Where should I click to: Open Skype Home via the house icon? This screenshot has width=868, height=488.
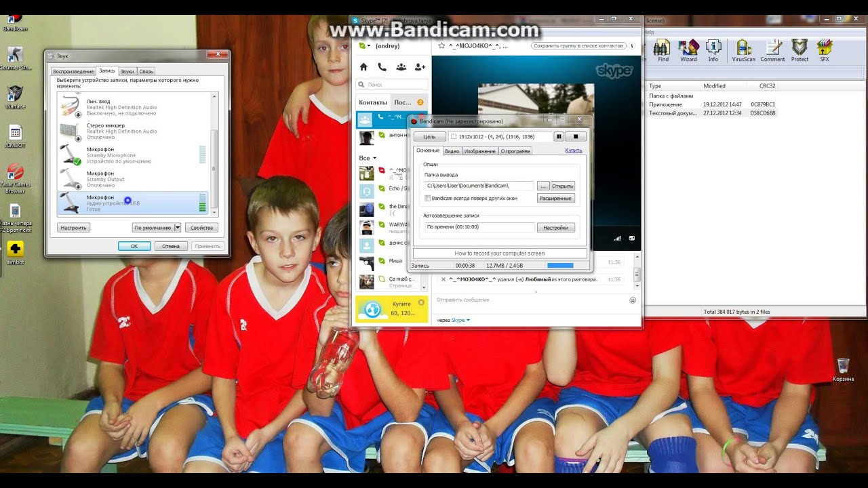coord(363,67)
